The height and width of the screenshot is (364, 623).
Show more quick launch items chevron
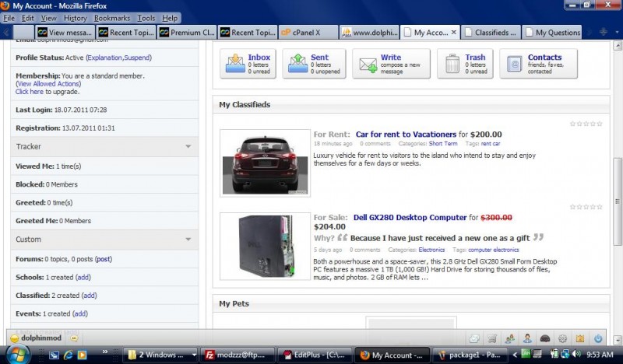(x=105, y=352)
